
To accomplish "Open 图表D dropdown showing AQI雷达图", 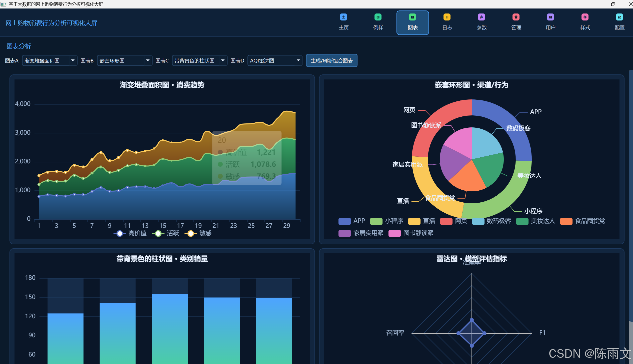I will [x=275, y=60].
